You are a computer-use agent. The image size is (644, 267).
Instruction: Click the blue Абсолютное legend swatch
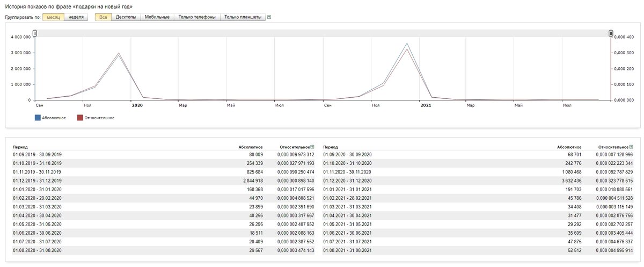(38, 118)
